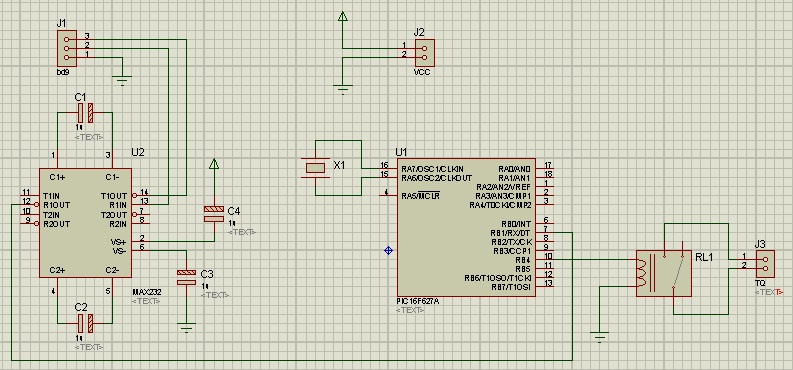
Task: Click the RB1/RX/DT pin label
Action: click(x=511, y=233)
